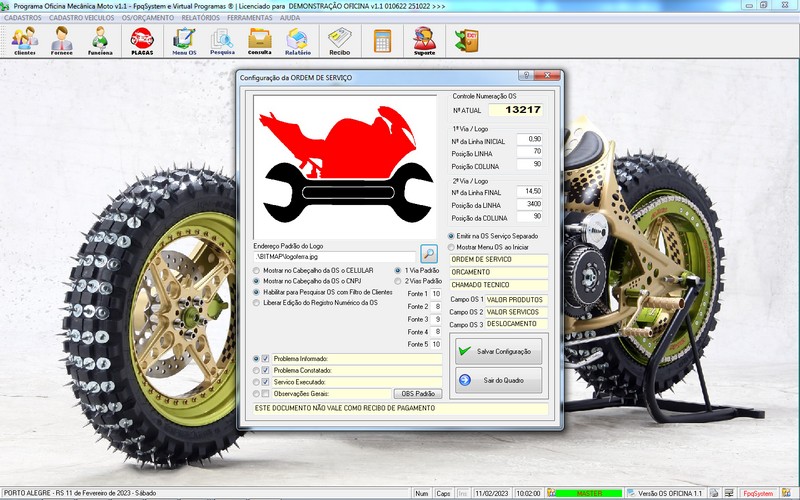This screenshot has height=500, width=800.
Task: Click the Problema Informado text field
Action: coord(357,359)
